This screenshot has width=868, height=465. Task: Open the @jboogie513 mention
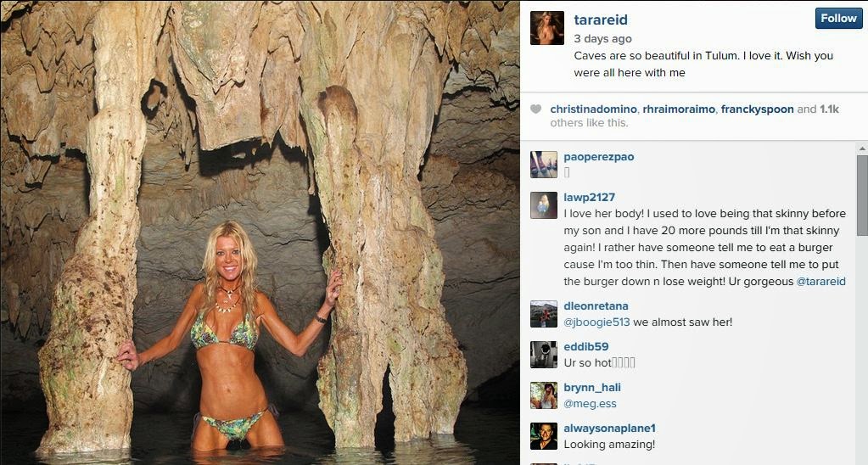click(x=596, y=322)
